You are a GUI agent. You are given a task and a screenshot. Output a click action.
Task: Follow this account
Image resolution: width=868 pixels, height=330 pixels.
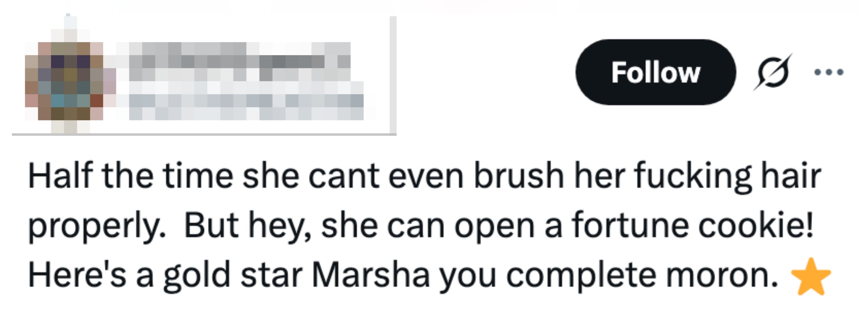tap(656, 72)
